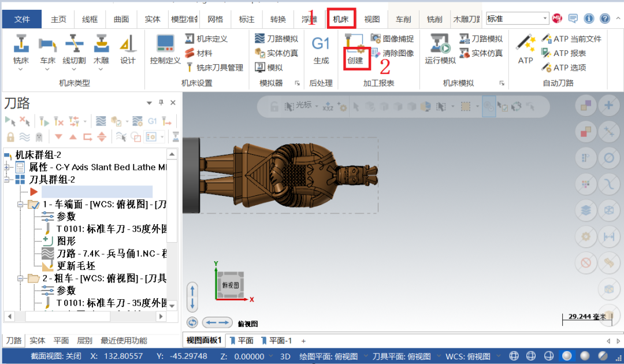Switch to the 机床 ribbon tab
624x364 pixels.
[x=341, y=19]
